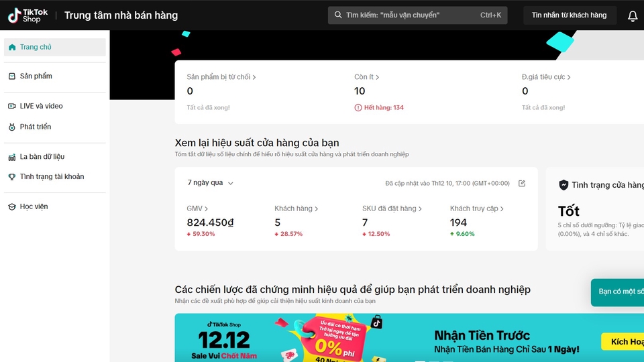Click the La bàn dữ liệu chart icon
The height and width of the screenshot is (362, 644).
(12, 157)
